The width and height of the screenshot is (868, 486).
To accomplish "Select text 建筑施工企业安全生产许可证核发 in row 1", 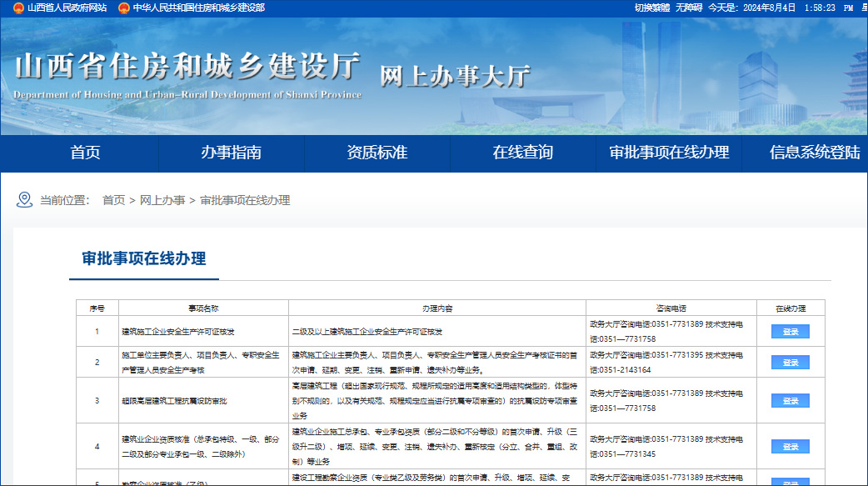I will [x=178, y=332].
